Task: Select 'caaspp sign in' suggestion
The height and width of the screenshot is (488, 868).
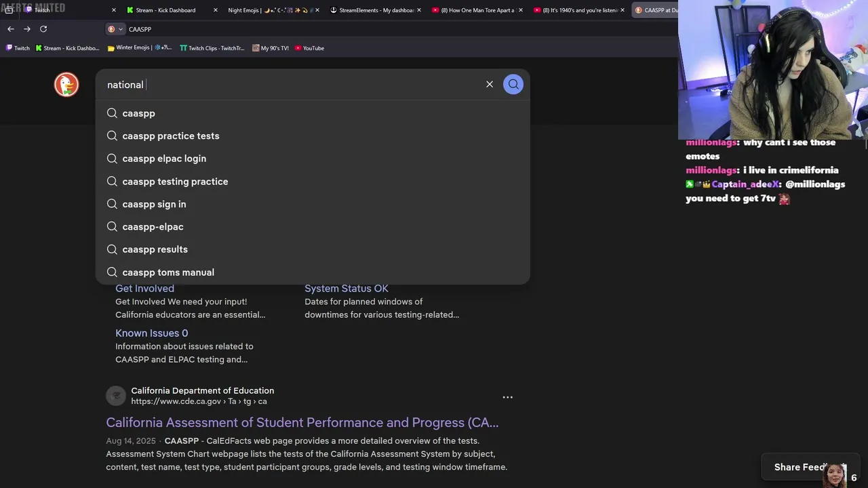Action: (313, 204)
